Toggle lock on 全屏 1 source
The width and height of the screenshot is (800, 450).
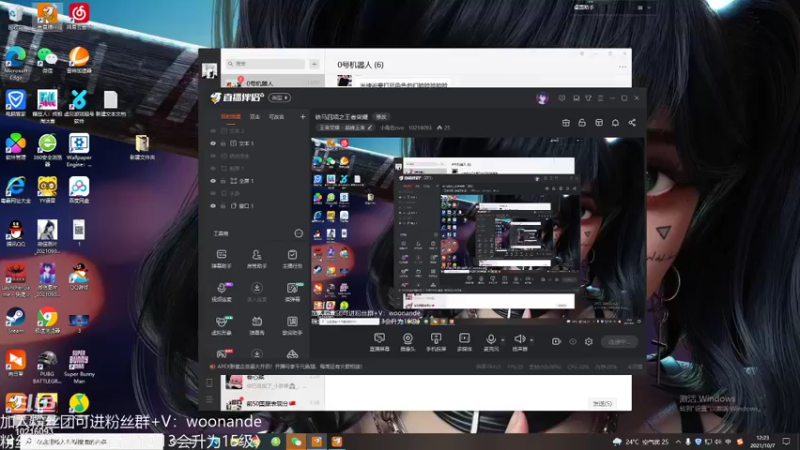coord(223,181)
